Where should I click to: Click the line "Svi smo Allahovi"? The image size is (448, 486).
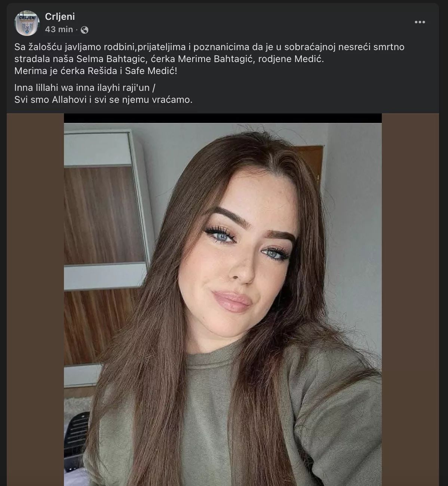tap(103, 99)
